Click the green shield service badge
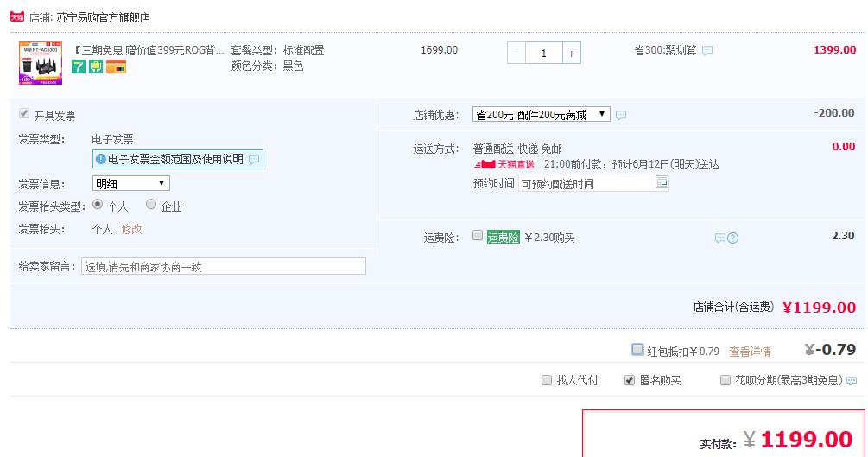Screen dimensions: 868x457 click(x=96, y=67)
